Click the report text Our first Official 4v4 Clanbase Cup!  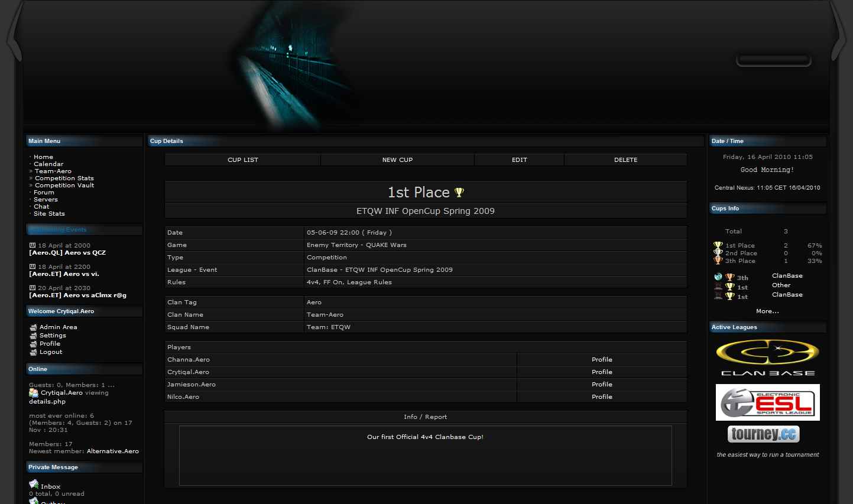tap(425, 437)
